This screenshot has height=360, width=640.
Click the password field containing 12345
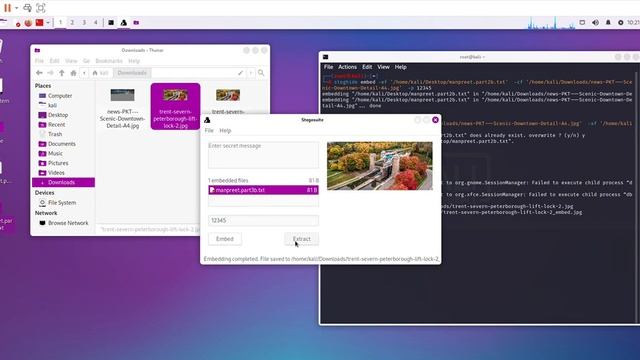(263, 220)
